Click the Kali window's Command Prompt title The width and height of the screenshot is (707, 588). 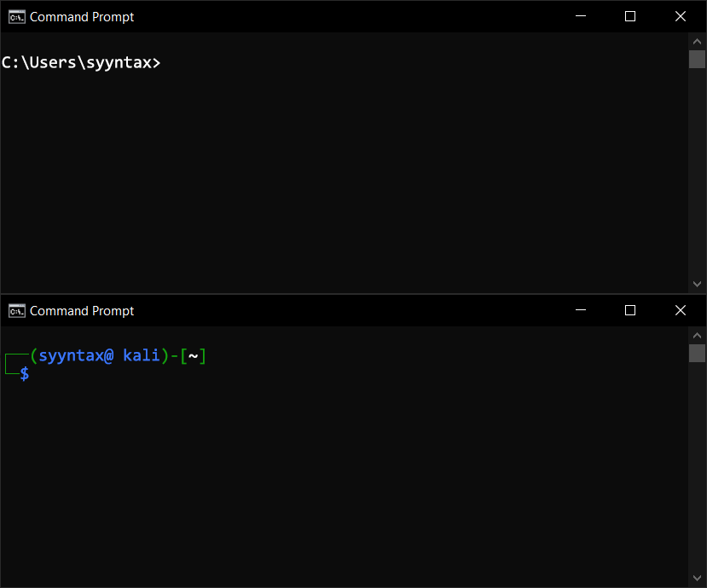click(x=82, y=311)
